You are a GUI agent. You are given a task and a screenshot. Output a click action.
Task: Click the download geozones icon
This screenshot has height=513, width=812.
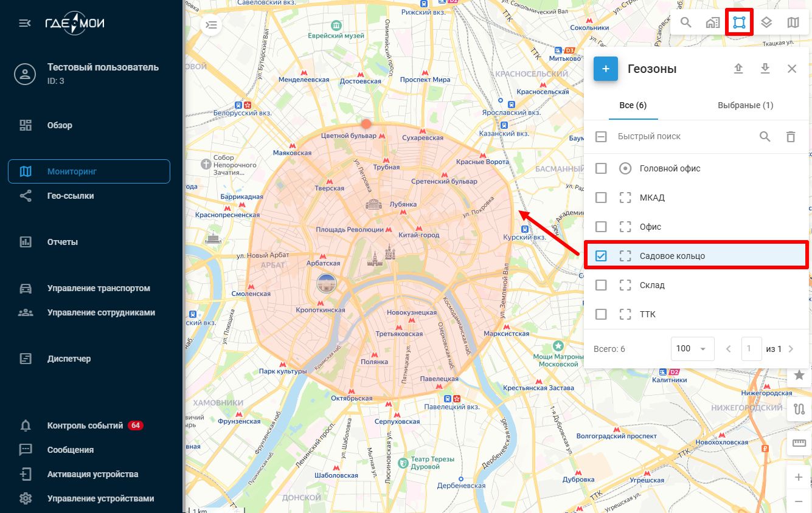[x=765, y=69]
